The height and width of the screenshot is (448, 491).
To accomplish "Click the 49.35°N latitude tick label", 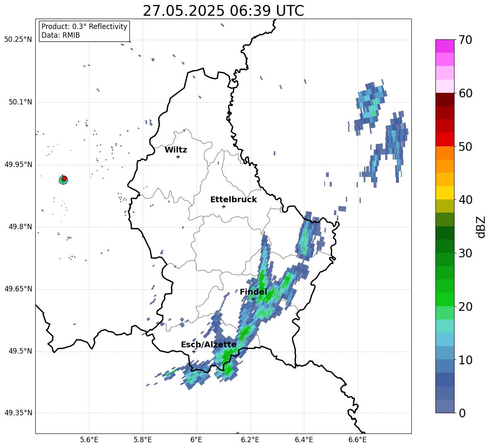I will tap(18, 413).
